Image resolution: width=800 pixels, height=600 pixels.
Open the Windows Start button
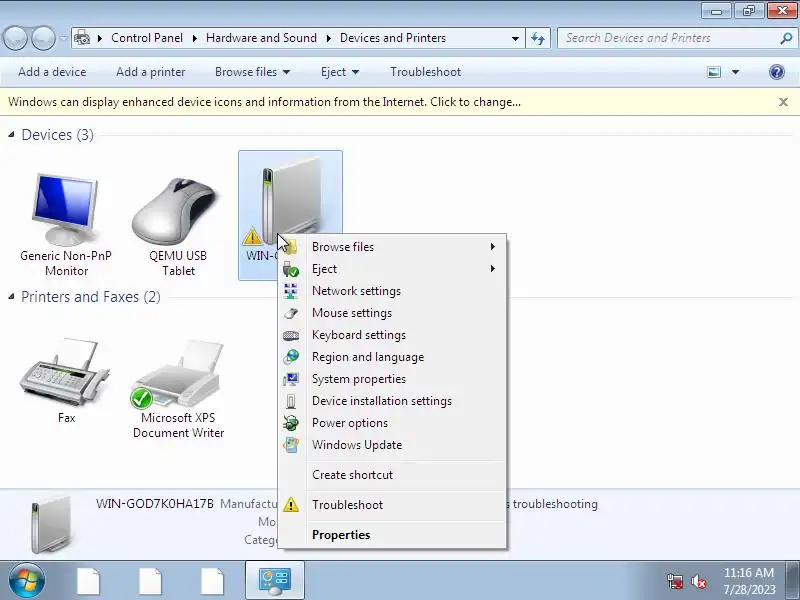[x=26, y=580]
